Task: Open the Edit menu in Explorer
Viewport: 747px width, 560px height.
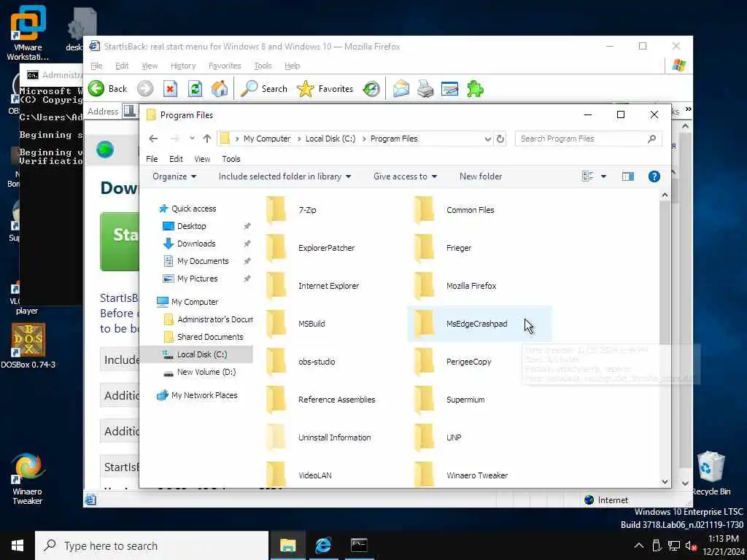Action: [176, 159]
